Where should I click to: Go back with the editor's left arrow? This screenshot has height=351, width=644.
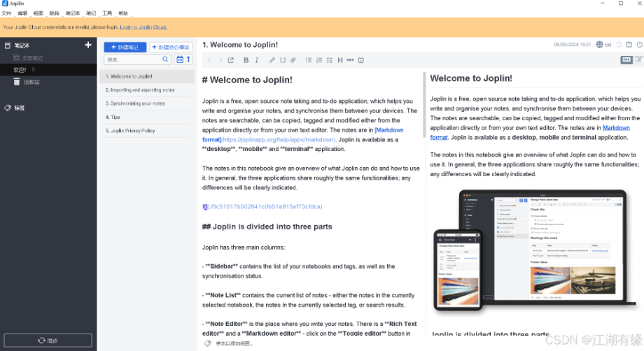[x=210, y=60]
